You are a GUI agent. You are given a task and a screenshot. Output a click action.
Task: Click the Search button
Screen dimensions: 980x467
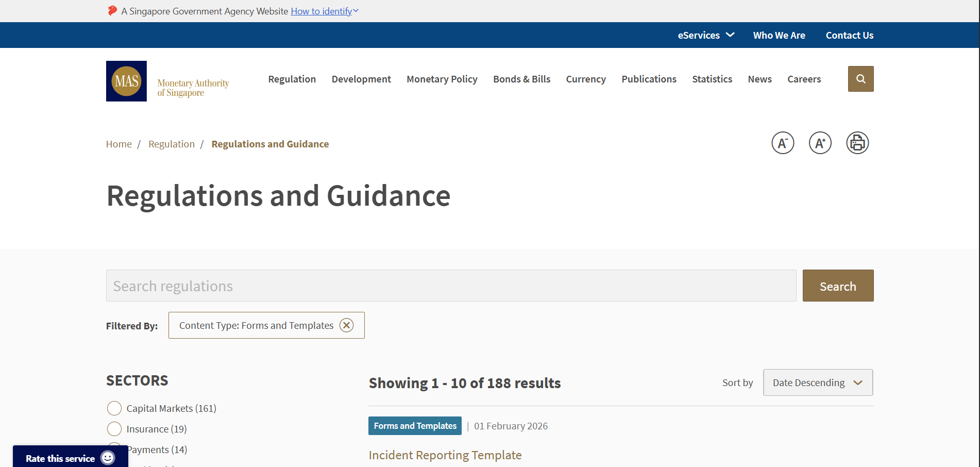pos(837,286)
